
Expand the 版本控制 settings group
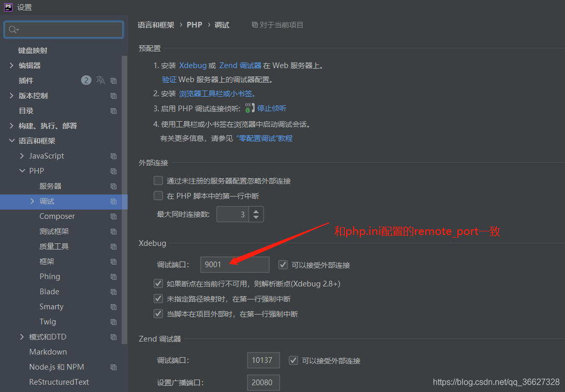tap(11, 96)
